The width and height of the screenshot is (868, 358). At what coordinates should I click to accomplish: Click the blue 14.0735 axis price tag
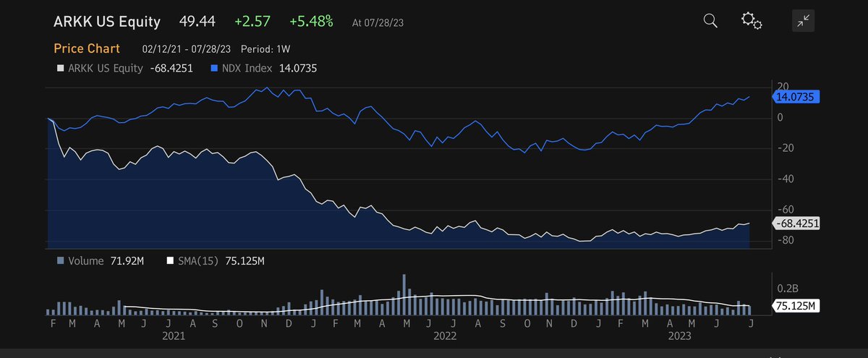pos(795,96)
